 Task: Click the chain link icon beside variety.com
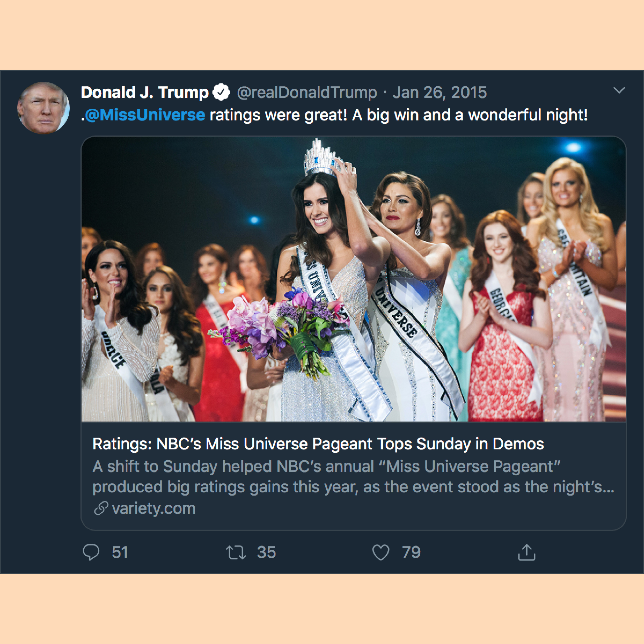tap(101, 508)
